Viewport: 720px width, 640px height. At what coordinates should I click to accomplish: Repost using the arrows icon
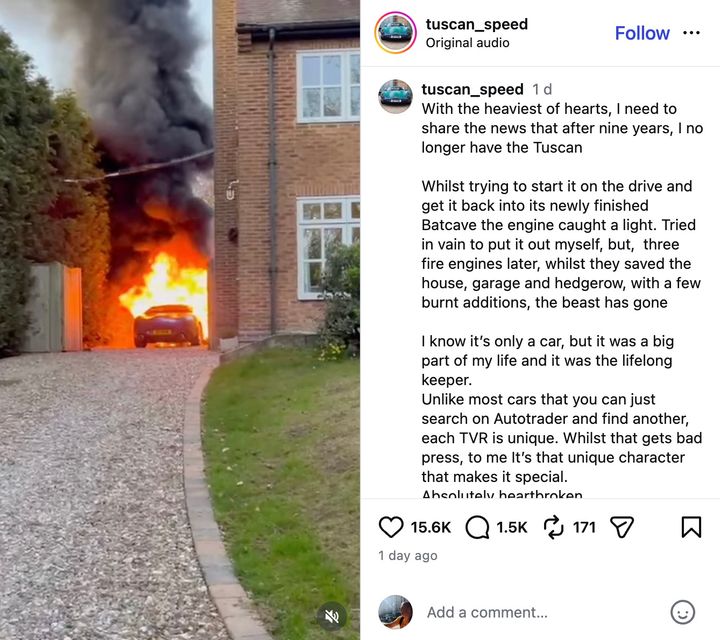[553, 527]
